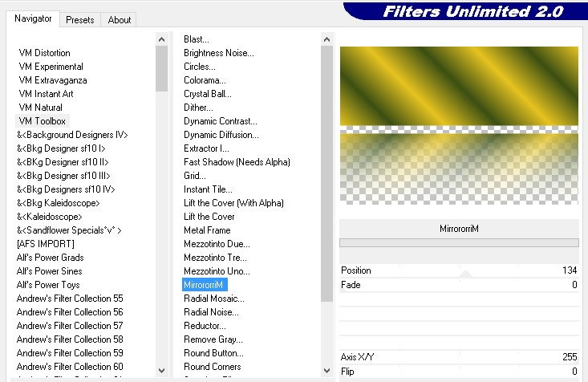The image size is (588, 382).
Task: Select the Crystal Ball filter
Action: (x=207, y=94)
